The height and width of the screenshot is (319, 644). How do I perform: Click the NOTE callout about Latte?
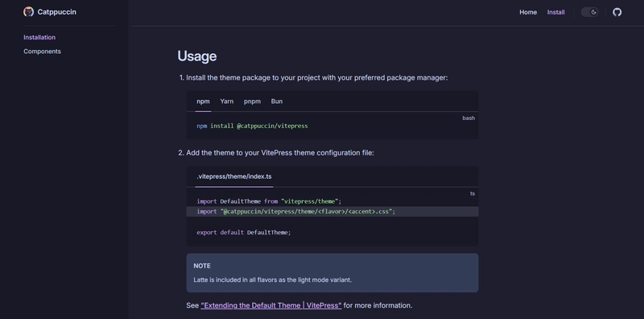pyautogui.click(x=332, y=273)
